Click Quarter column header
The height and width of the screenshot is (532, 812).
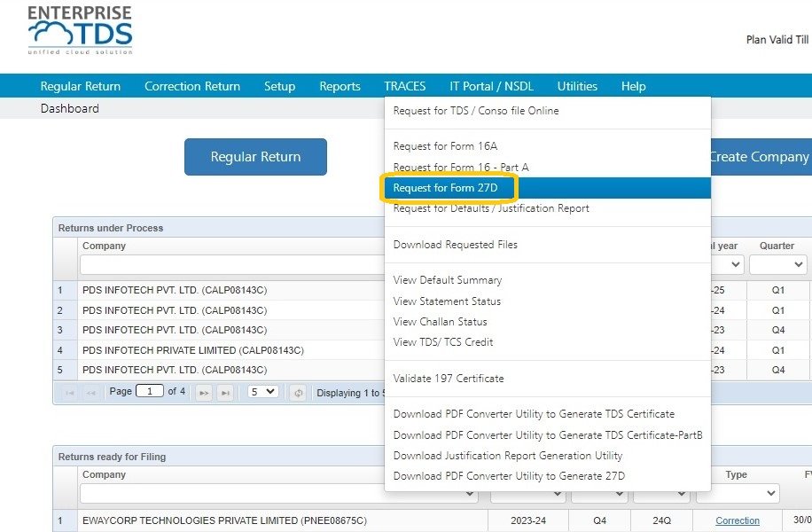tap(777, 246)
